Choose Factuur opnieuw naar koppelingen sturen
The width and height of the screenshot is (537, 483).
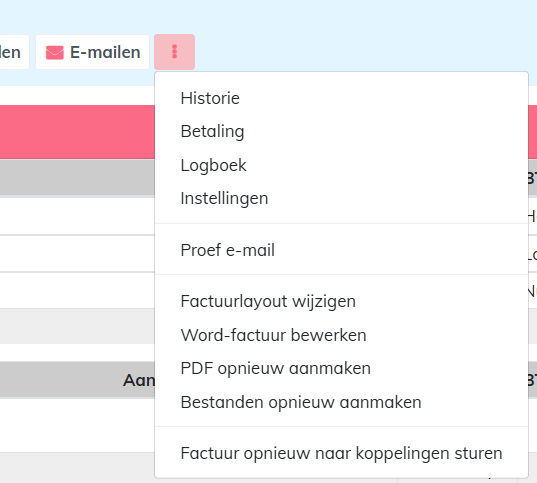click(341, 453)
